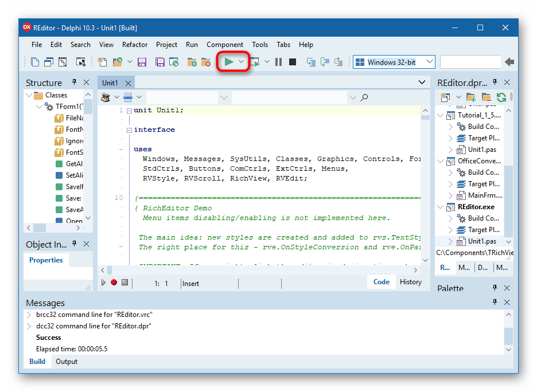Collapse line 1 fold marker beside 'unit Unit1;'
Screen dimensions: 537x392
(129, 111)
